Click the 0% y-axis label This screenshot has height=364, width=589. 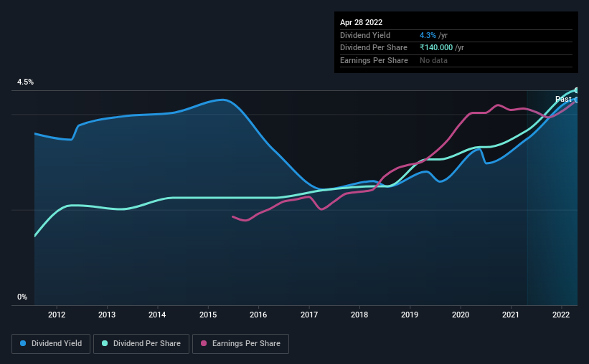point(22,297)
